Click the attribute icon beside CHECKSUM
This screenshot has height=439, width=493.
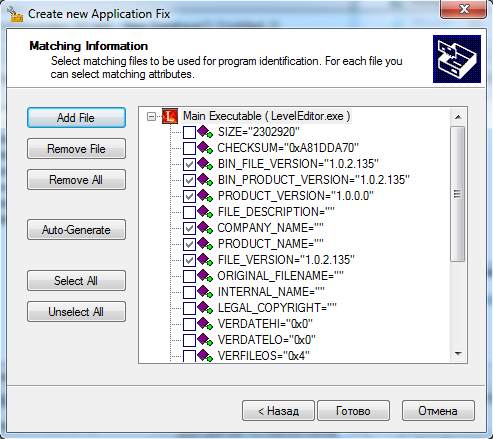point(205,148)
